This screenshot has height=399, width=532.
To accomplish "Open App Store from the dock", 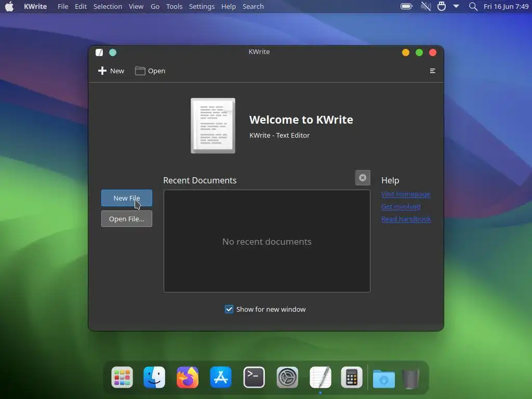I will click(220, 377).
